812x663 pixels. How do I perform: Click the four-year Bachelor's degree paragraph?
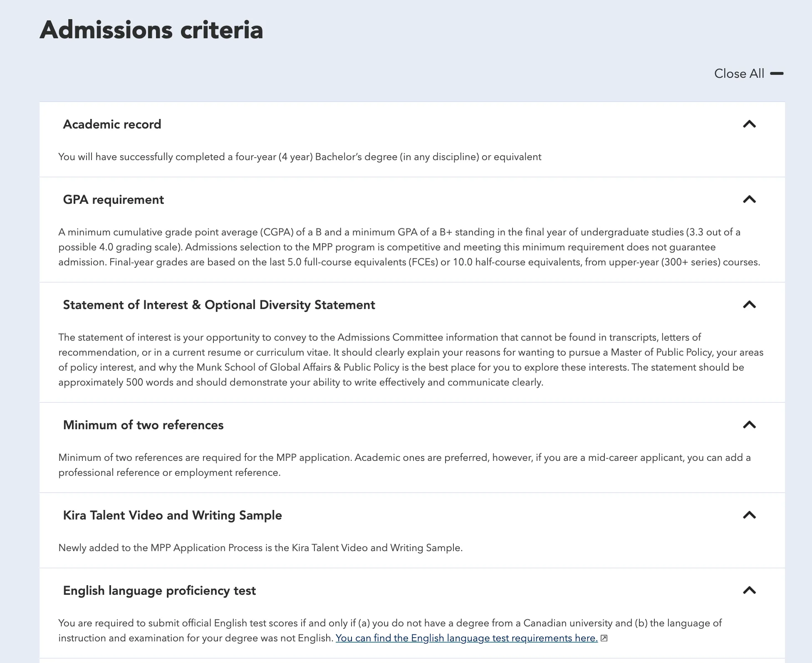pyautogui.click(x=300, y=157)
